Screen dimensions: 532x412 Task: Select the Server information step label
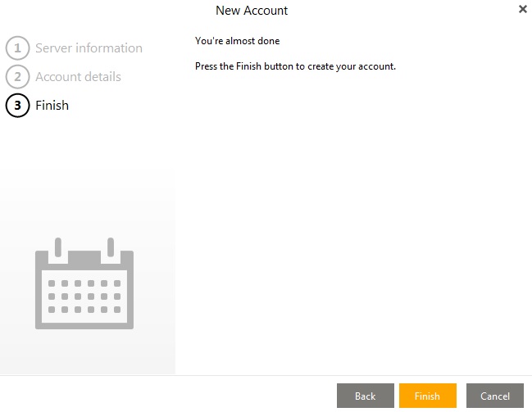click(x=89, y=48)
